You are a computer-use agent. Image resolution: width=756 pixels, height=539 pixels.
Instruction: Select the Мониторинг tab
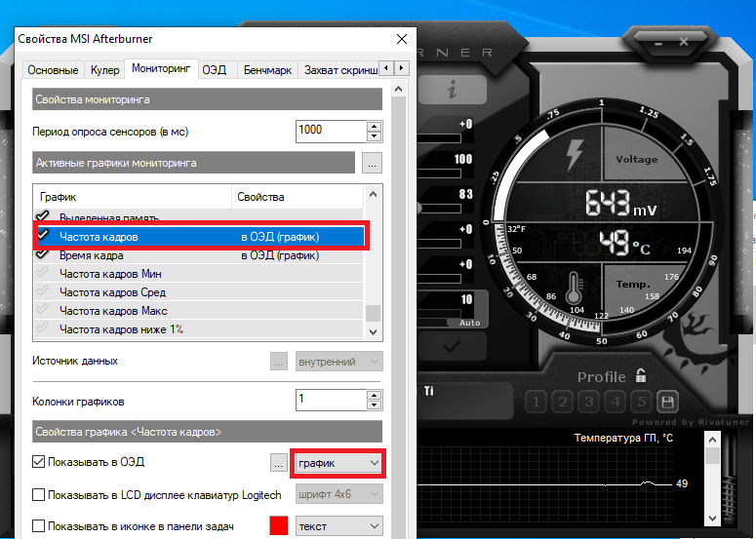[x=161, y=68]
